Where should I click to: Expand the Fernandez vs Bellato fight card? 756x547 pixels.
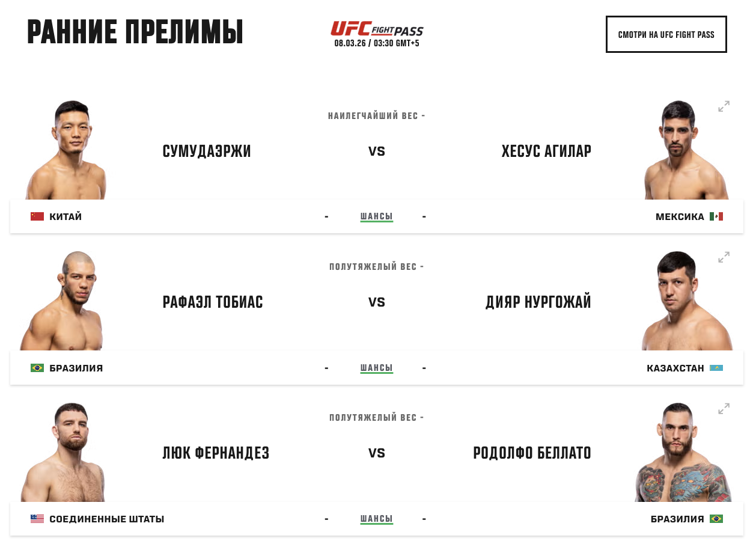724,409
